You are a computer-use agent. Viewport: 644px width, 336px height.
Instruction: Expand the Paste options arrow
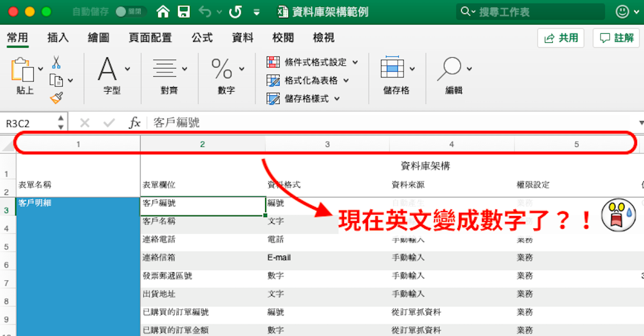(41, 69)
